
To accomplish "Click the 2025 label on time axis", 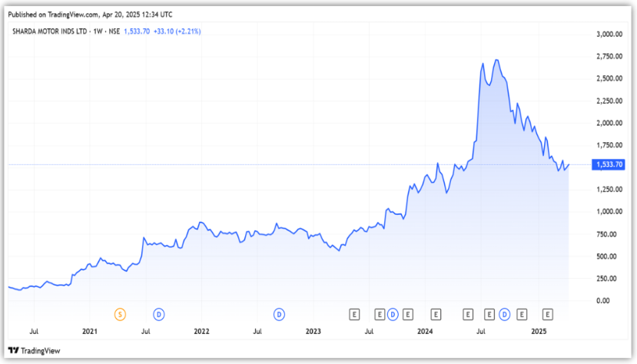I will (539, 331).
